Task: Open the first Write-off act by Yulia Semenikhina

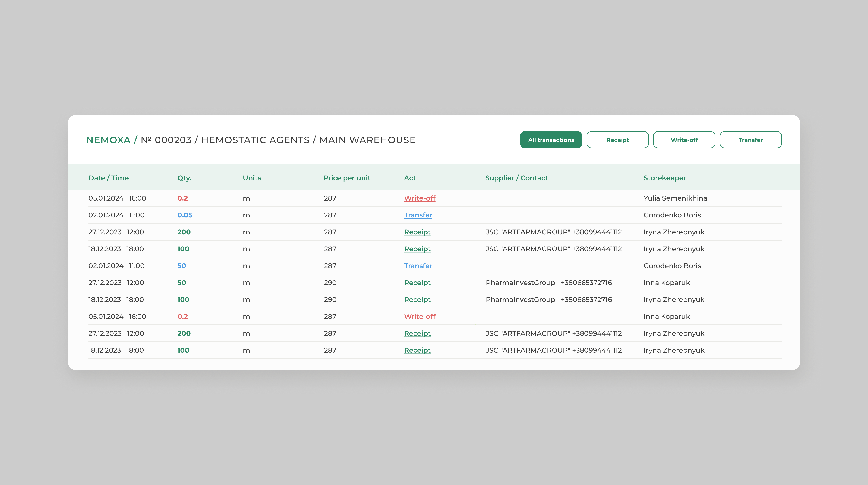Action: click(x=420, y=198)
